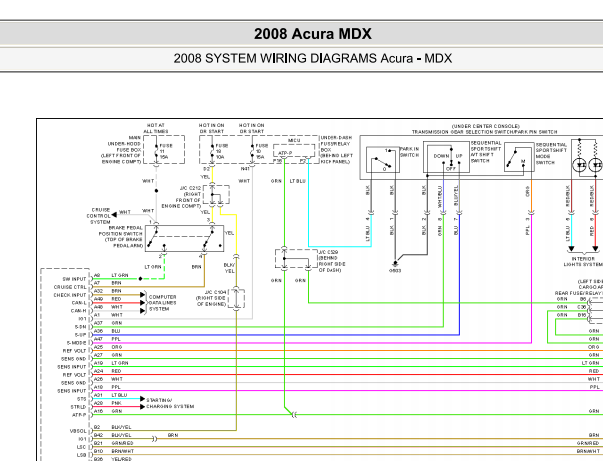Screen dimensions: 603x461
Task: Click the 'COMPUTER DATA LINES SYSTEM' reference
Action: coord(162,303)
